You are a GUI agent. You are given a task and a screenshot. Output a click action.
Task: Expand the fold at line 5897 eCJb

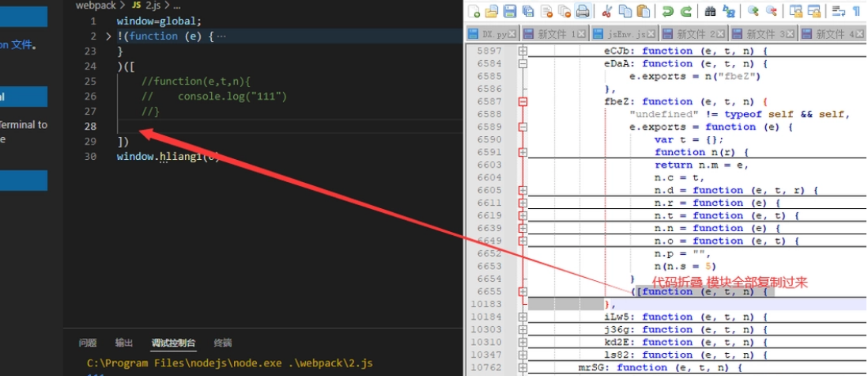tap(523, 51)
